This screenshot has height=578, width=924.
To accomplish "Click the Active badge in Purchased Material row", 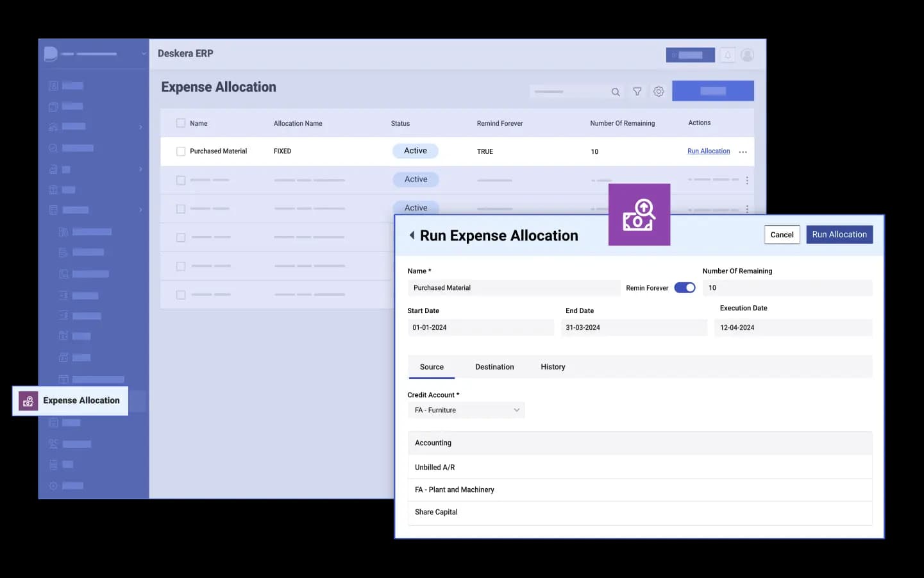I will (416, 151).
